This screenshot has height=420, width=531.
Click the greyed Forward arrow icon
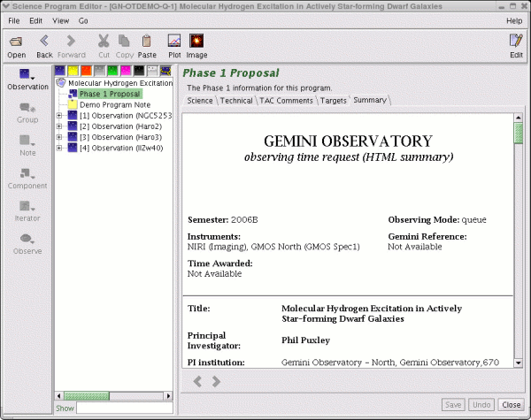pos(71,41)
